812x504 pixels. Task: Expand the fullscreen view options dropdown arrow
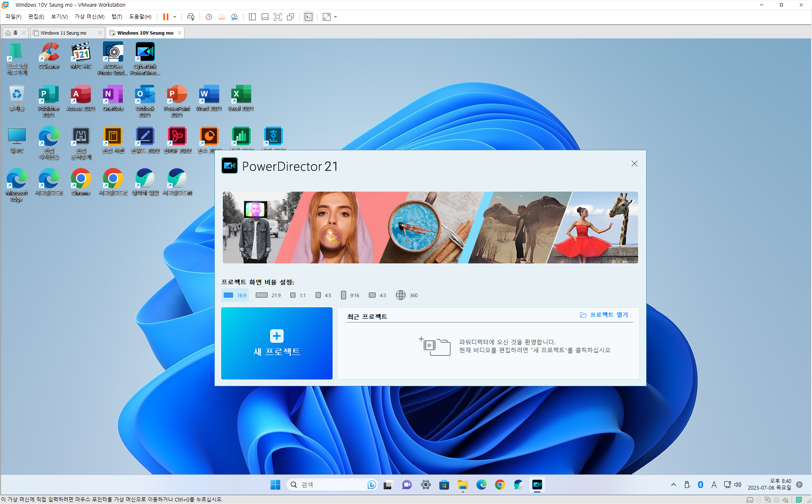tap(336, 17)
